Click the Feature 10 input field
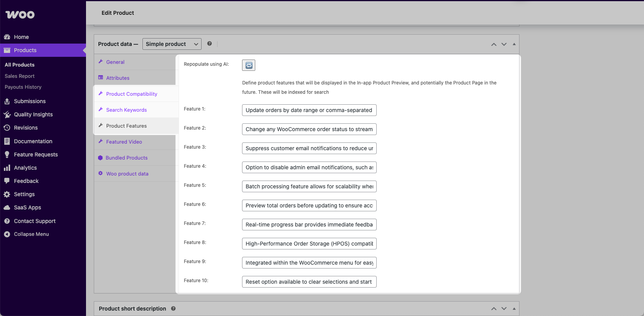This screenshot has height=316, width=644. 309,282
